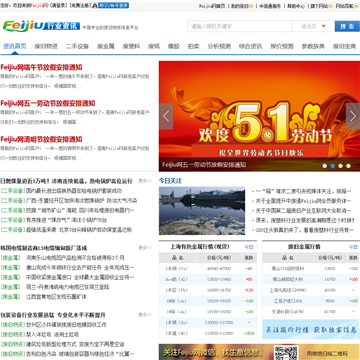
Task: Click the 江浙沪进口304 row in 废旧金属行情
Action: (311, 301)
